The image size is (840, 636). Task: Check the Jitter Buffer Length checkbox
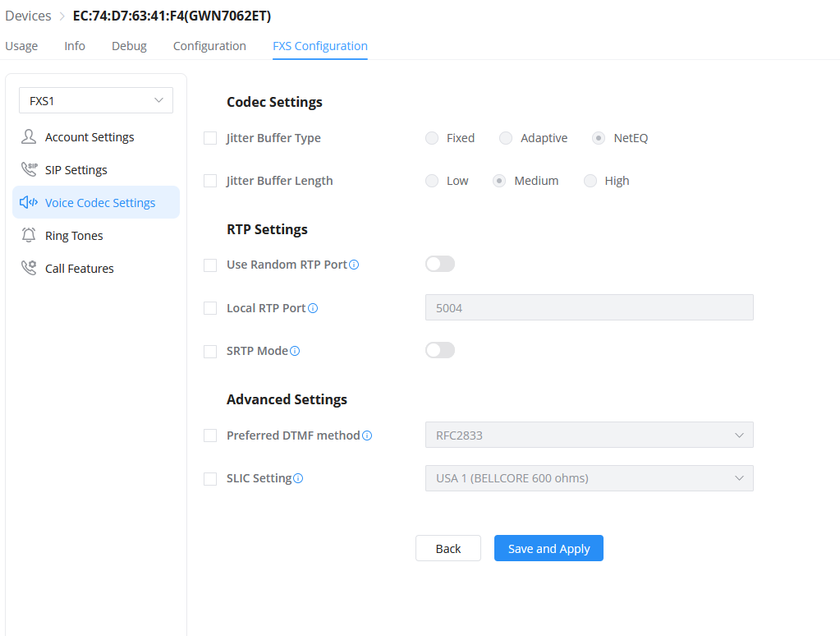(x=210, y=181)
